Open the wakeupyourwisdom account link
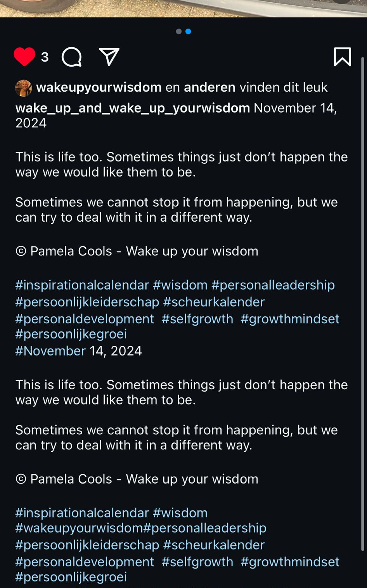 click(x=98, y=87)
